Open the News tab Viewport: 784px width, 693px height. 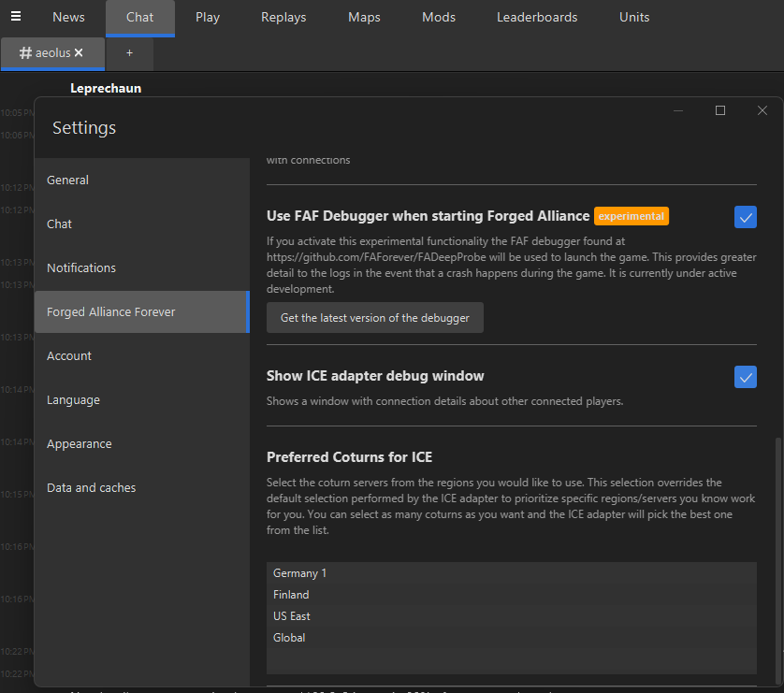[x=68, y=17]
